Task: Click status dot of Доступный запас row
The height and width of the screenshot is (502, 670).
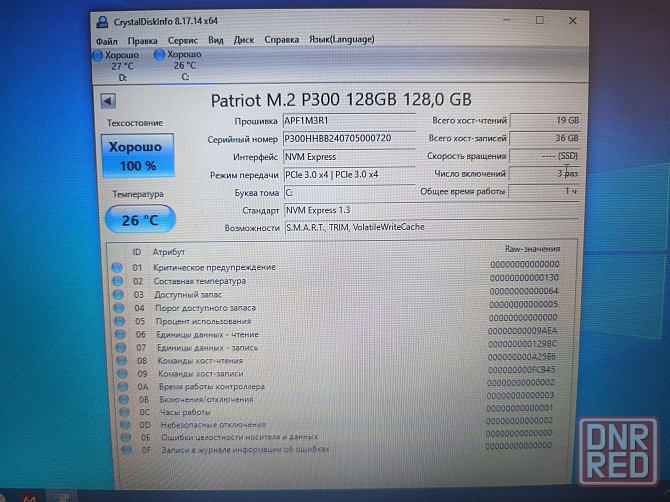Action: pyautogui.click(x=118, y=295)
